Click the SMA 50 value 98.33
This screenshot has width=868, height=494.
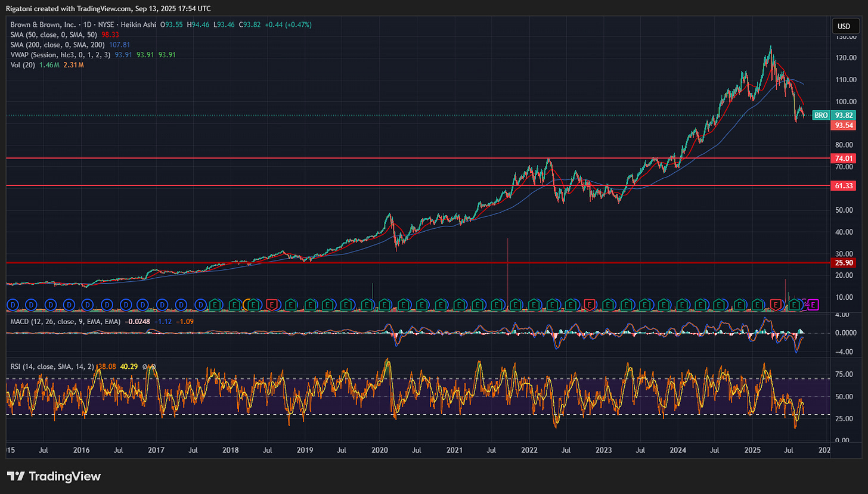[x=110, y=35]
